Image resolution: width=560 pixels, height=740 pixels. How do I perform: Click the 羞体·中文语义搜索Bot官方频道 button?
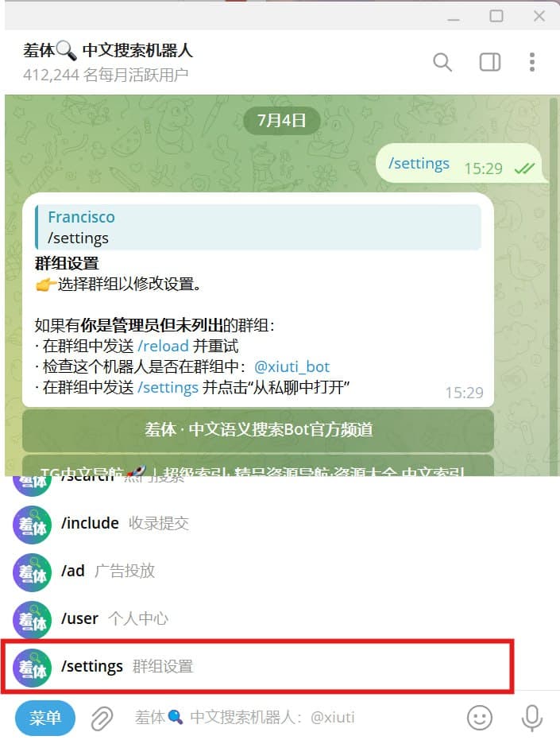click(x=258, y=430)
